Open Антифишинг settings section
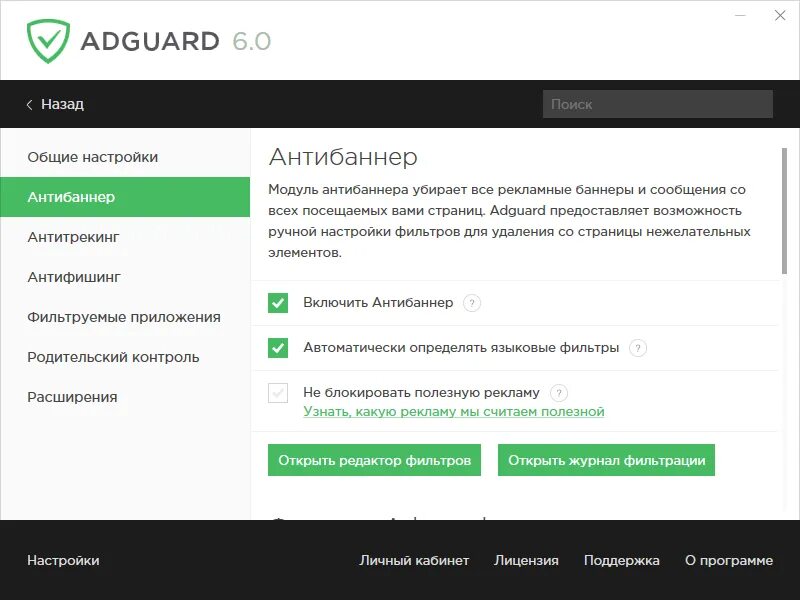 tap(125, 277)
